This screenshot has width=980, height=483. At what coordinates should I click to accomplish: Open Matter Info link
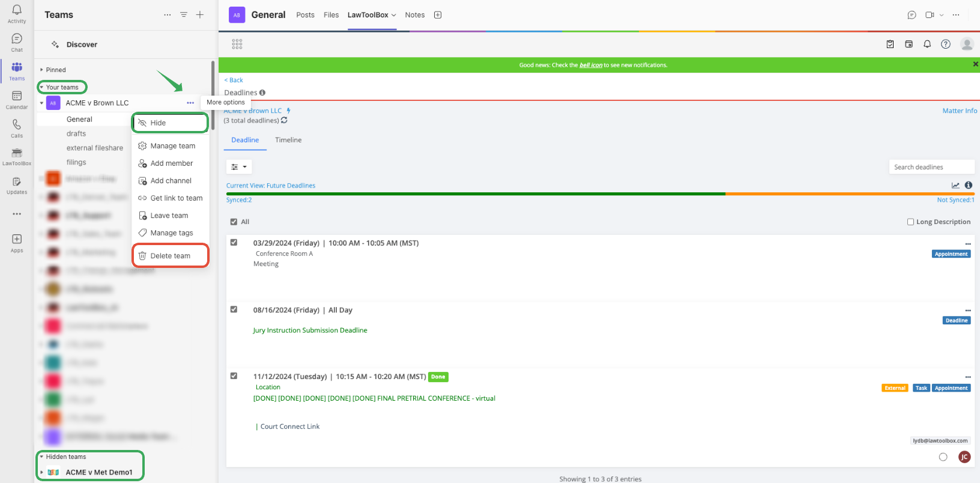click(x=960, y=111)
